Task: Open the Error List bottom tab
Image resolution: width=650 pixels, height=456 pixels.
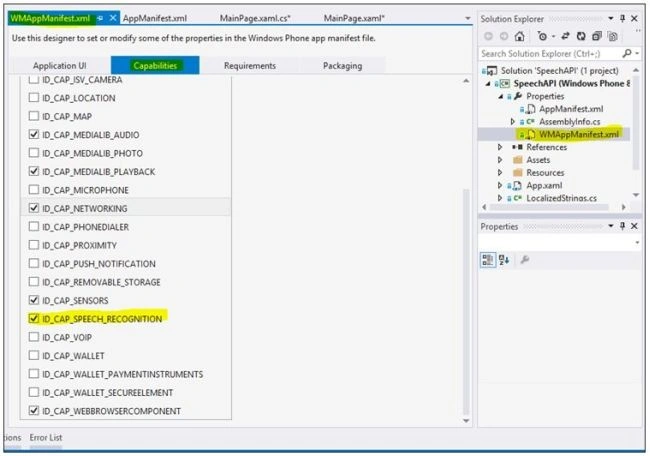Action: [46, 437]
